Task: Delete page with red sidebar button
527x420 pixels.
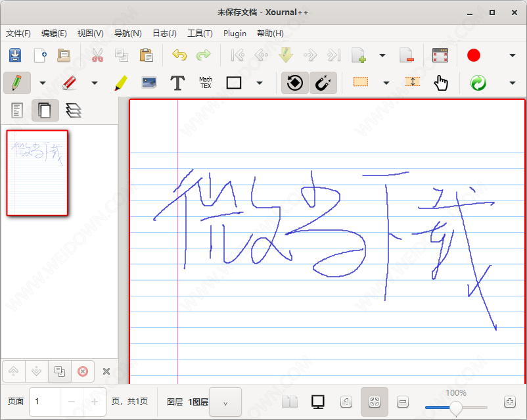Action: [x=83, y=371]
